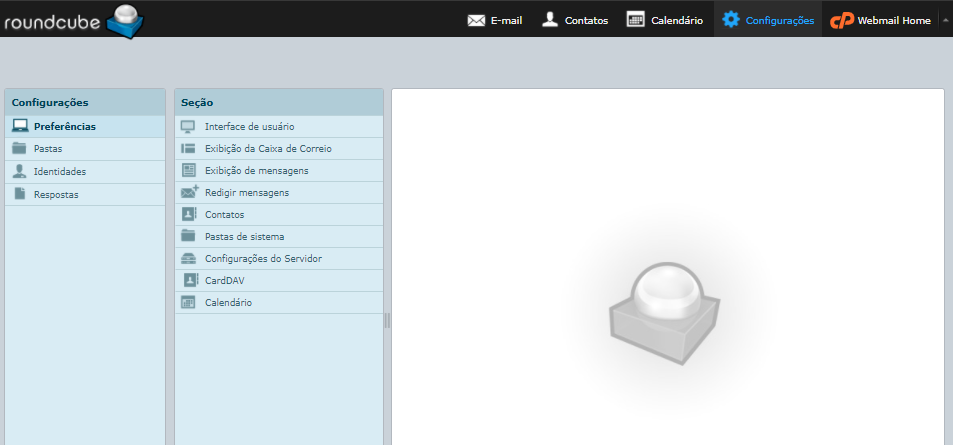
Task: Click the Configurações gear icon
Action: pyautogui.click(x=731, y=19)
